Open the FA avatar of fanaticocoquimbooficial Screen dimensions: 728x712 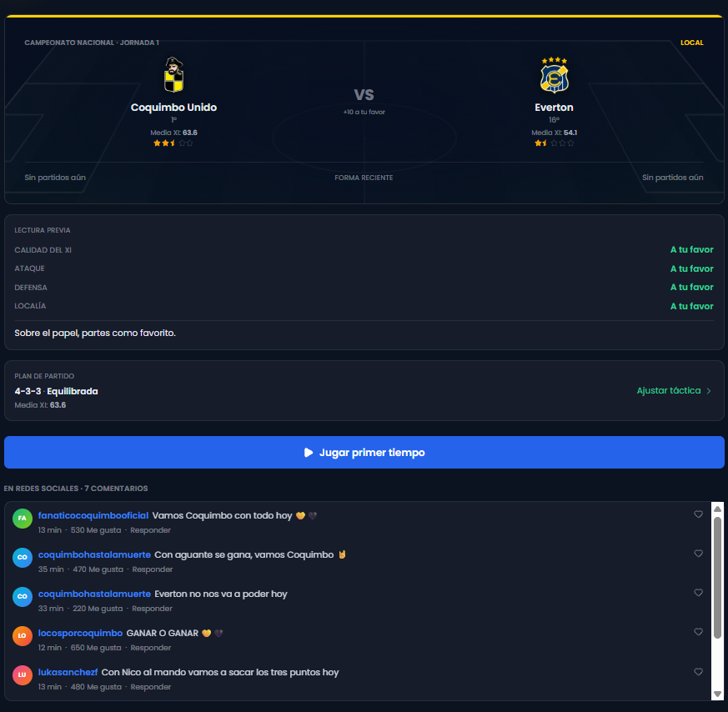[x=23, y=518]
